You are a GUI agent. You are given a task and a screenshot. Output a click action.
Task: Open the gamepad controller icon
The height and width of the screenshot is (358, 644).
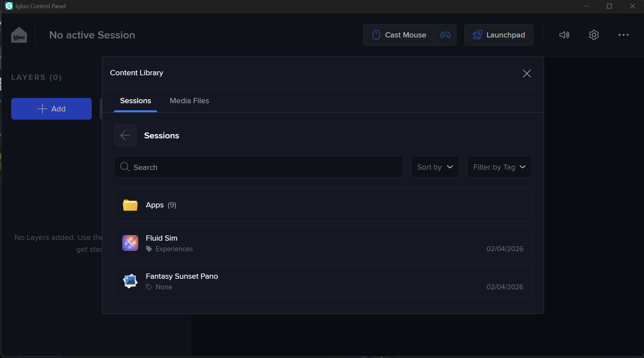click(445, 35)
